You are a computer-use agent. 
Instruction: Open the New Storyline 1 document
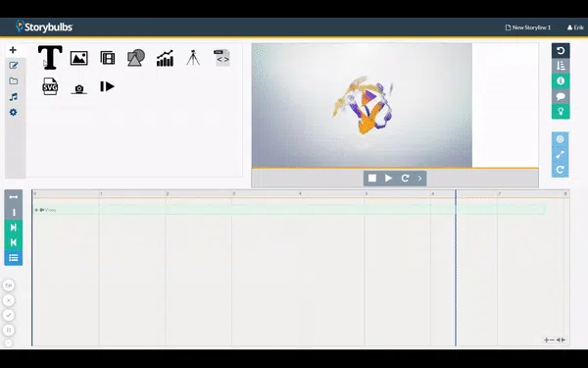coord(528,27)
